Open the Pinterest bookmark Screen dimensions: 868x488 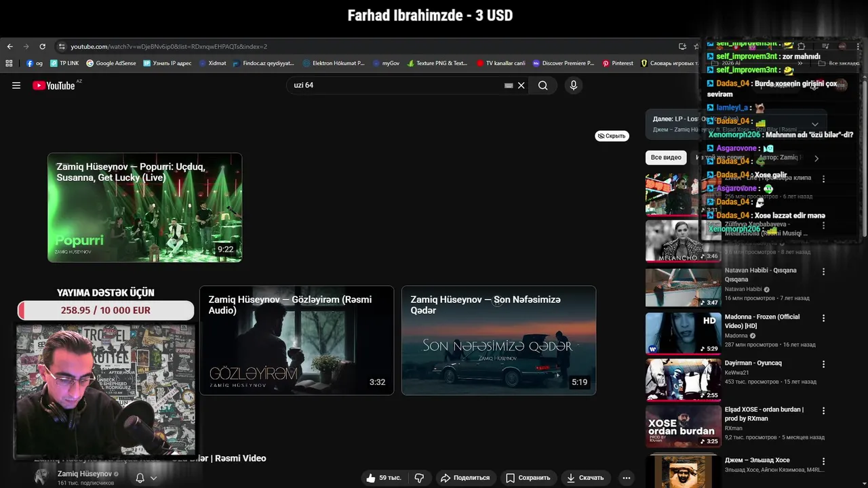tap(618, 63)
